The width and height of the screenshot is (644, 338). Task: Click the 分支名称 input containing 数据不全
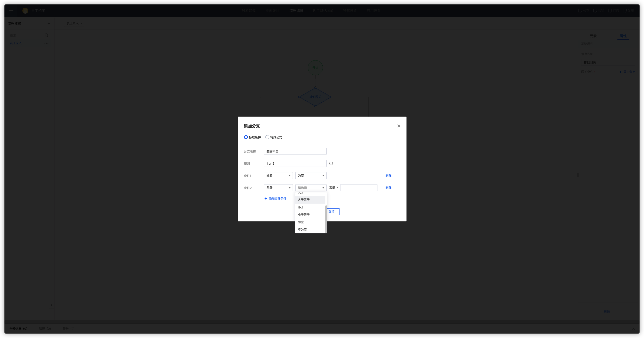pyautogui.click(x=295, y=151)
